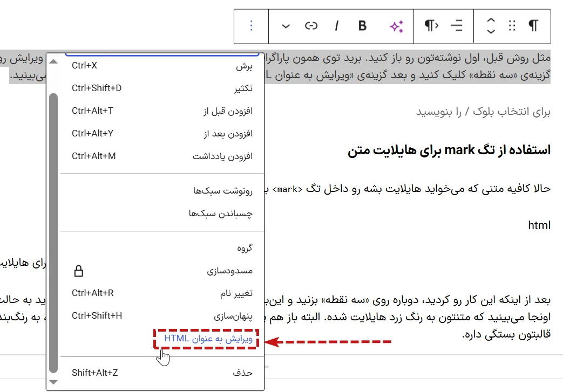Expand the more formatting chevron
Screen dimensions: 563x392
pyautogui.click(x=286, y=26)
